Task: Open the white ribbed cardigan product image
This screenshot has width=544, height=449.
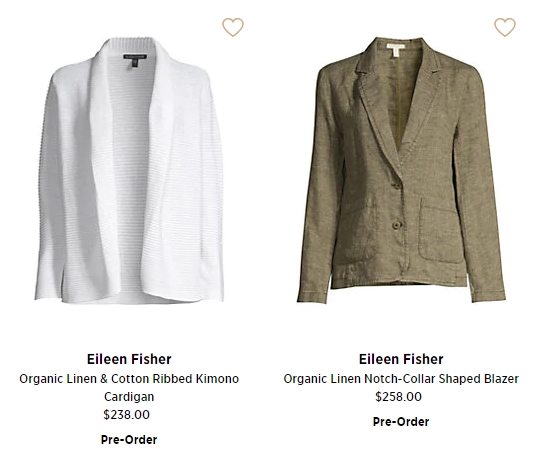Action: 129,170
